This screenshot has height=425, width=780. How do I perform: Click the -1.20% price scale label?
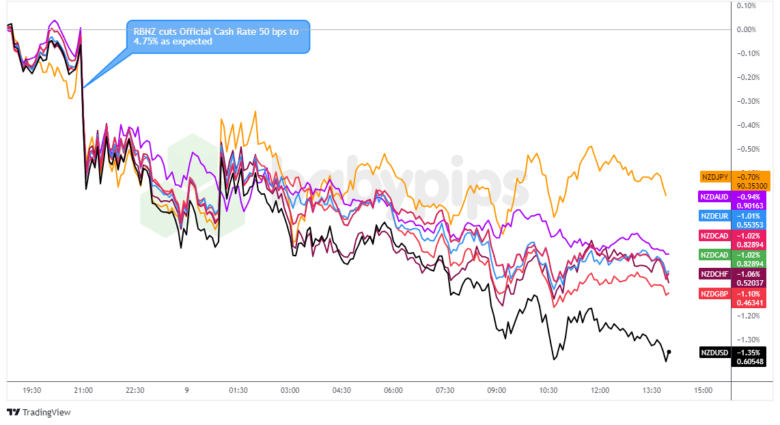tap(745, 316)
